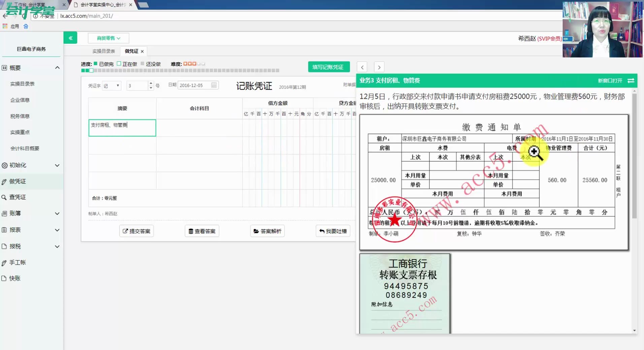This screenshot has height=350, width=644.
Task: Click the first row 会计科目 cell
Action: [199, 128]
